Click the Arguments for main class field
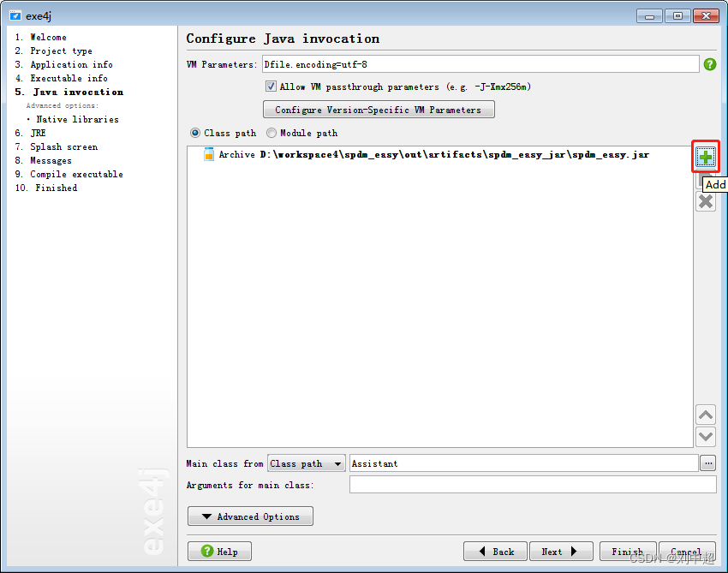The image size is (728, 573). coord(531,484)
